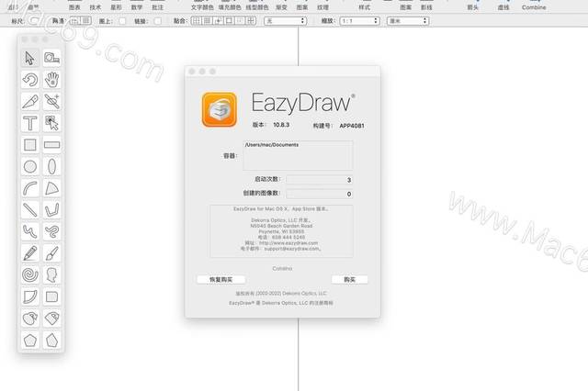The height and width of the screenshot is (391, 588).
Task: Open the 虚线 dashes toolbar item
Action: click(x=503, y=6)
